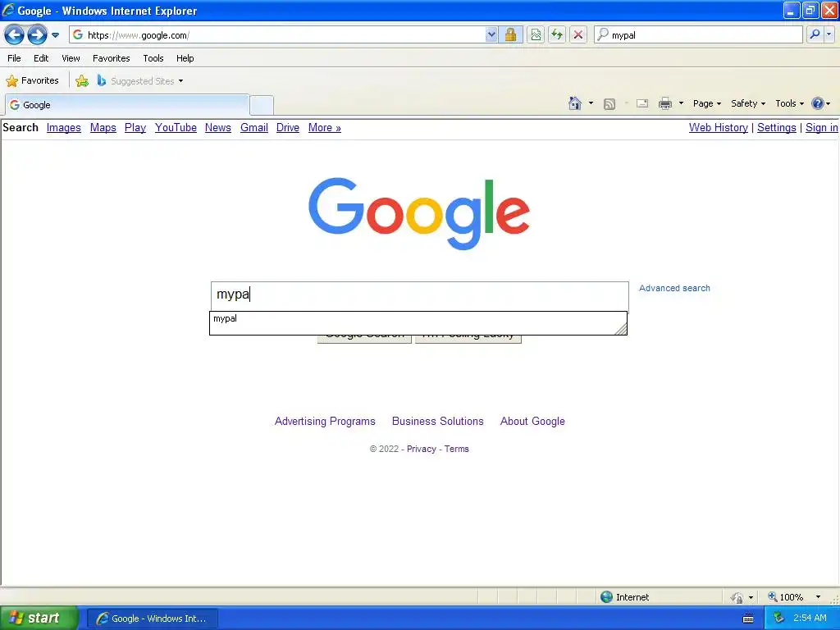840x630 pixels.
Task: Click the toolbar search box containing mypal
Action: [x=699, y=34]
